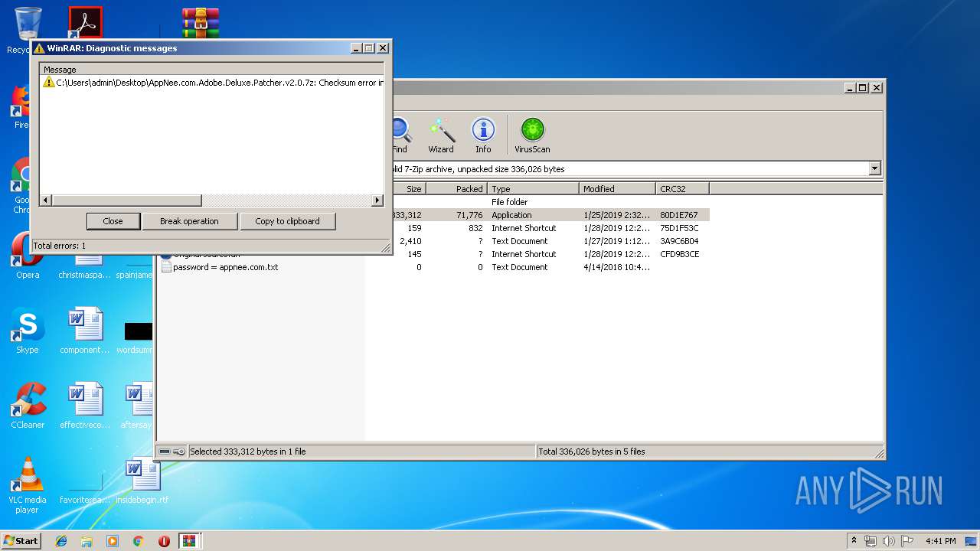Image resolution: width=980 pixels, height=551 pixels.
Task: Click the Break operation button
Action: [x=189, y=221]
